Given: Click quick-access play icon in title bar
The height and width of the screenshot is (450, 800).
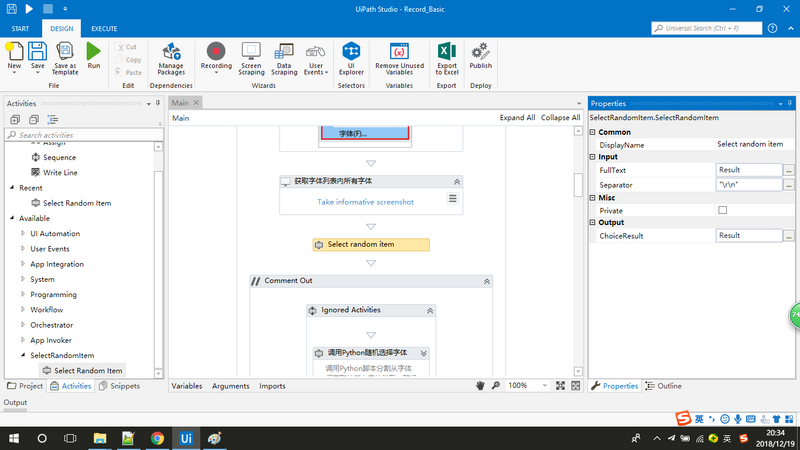Looking at the screenshot, I should (x=29, y=9).
